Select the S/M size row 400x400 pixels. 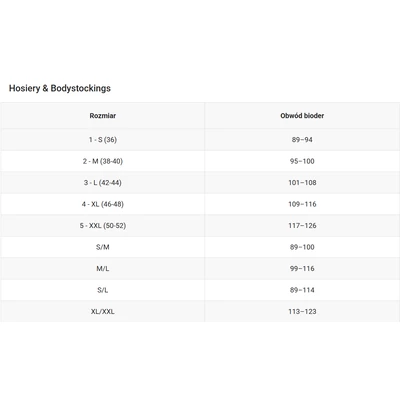pos(200,247)
